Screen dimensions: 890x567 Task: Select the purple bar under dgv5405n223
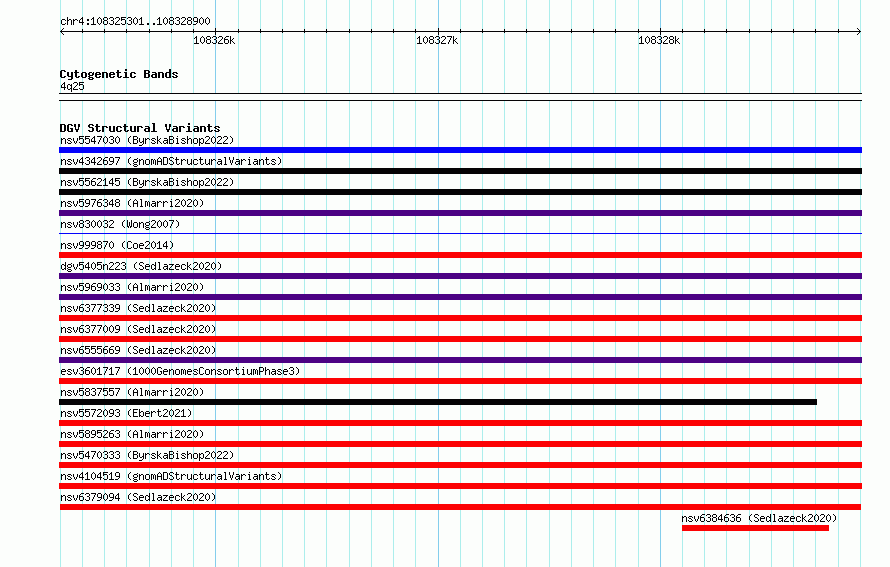tap(460, 276)
